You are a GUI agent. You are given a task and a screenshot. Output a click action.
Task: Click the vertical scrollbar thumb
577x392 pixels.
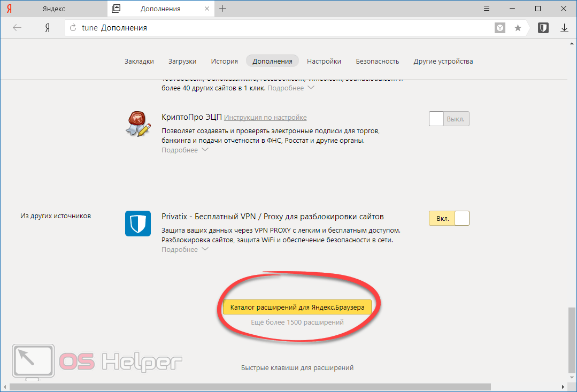(x=572, y=341)
